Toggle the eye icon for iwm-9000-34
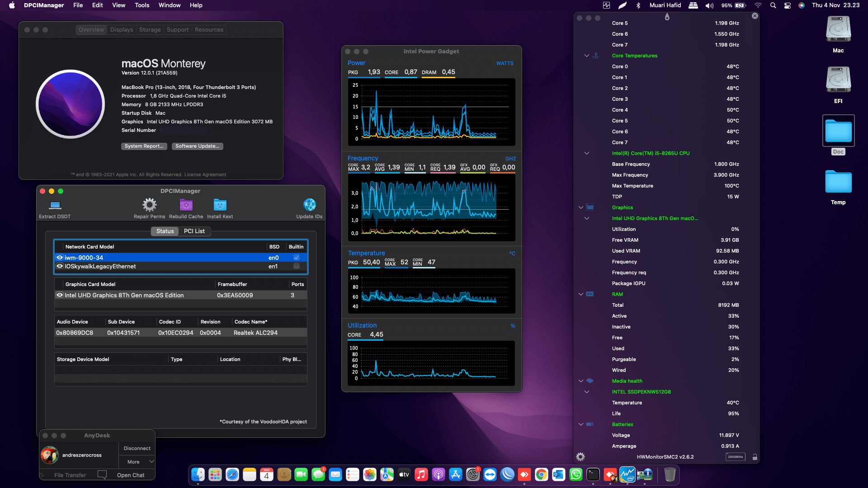The image size is (868, 488). pyautogui.click(x=59, y=257)
